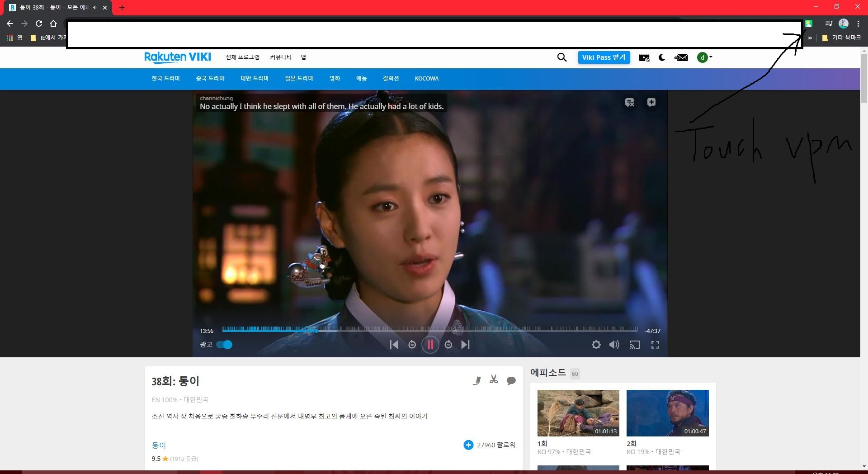
Task: Toggle dark mode with the moon icon
Action: click(662, 57)
